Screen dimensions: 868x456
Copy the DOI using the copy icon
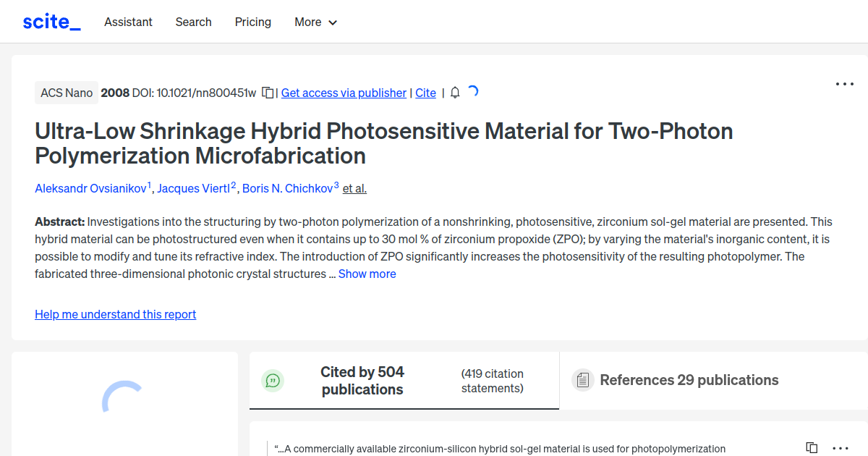click(267, 93)
